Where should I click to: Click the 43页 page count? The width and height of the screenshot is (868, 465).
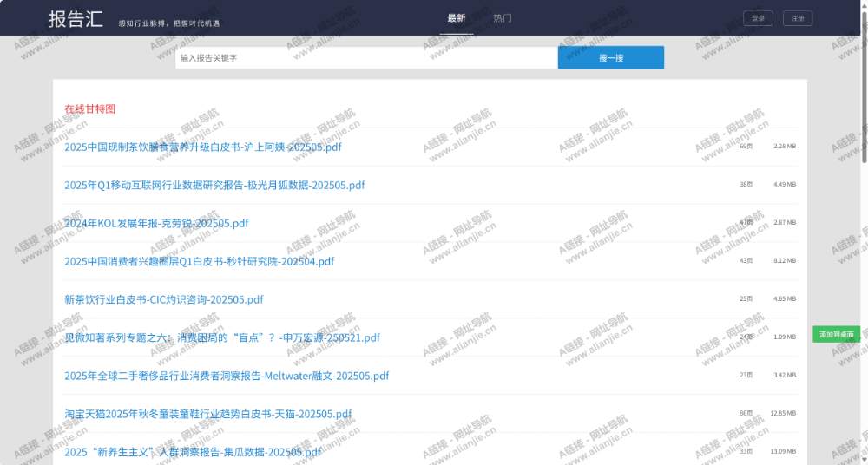tap(746, 261)
